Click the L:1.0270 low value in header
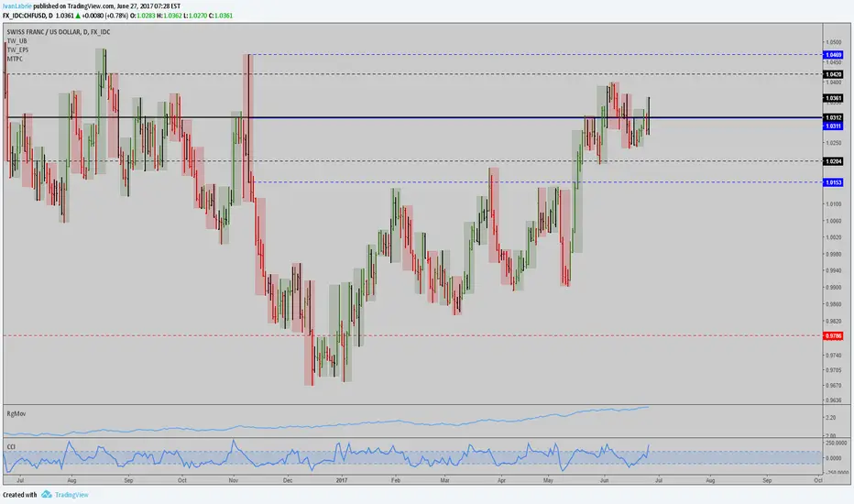This screenshot has height=504, width=854. pos(195,16)
